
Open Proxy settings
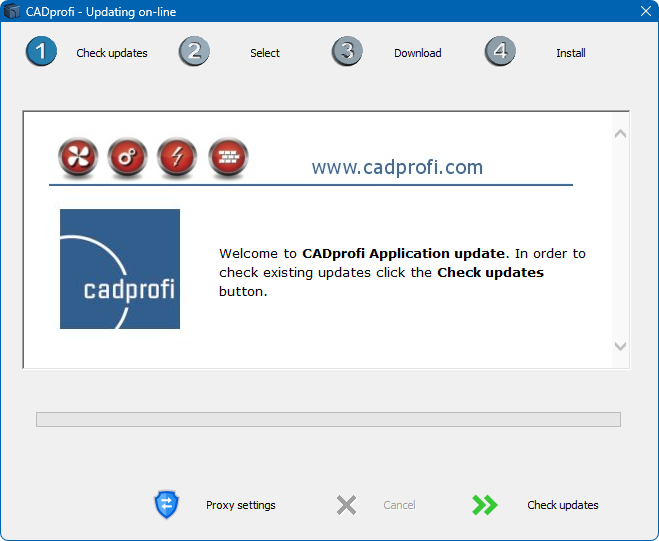coord(240,505)
